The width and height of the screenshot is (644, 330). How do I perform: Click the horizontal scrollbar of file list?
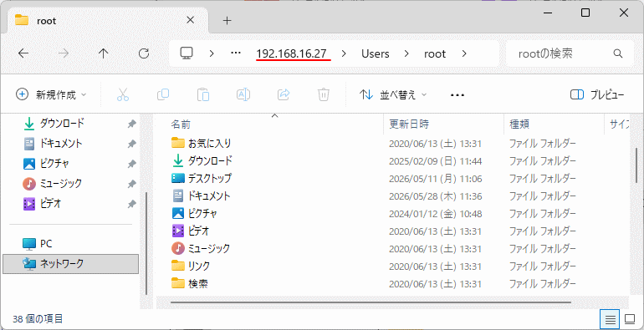coord(371,303)
